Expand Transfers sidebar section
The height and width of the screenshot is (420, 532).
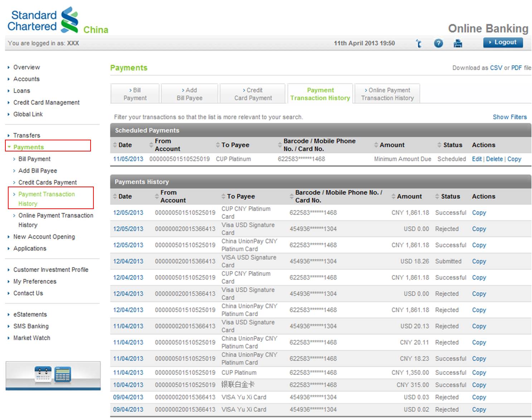point(26,135)
